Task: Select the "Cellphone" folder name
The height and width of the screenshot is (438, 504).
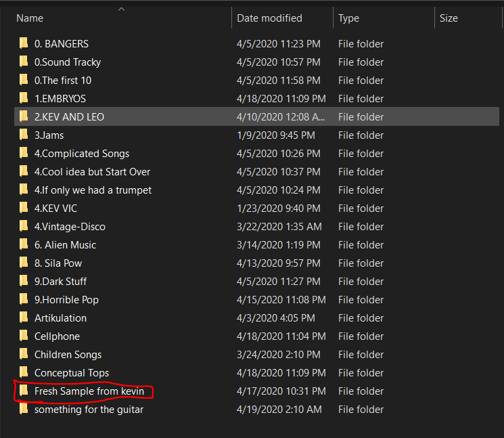Action: pos(58,336)
